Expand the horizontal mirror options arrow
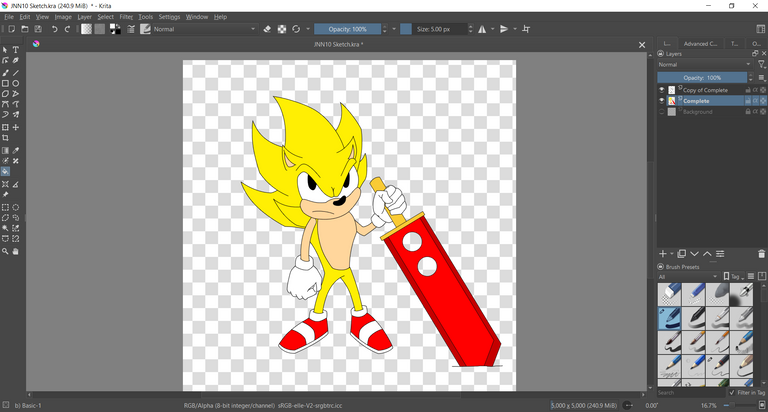Screen dimensions: 768x412 [493, 29]
